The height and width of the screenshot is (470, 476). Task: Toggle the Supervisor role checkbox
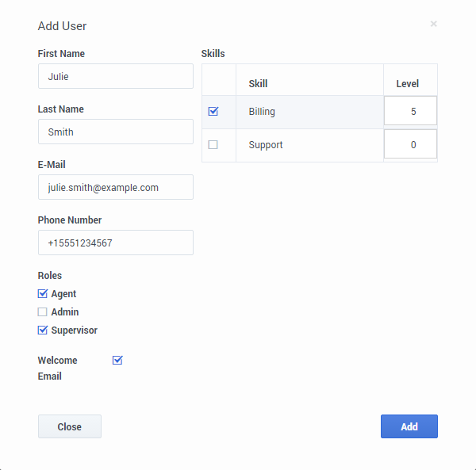(43, 331)
